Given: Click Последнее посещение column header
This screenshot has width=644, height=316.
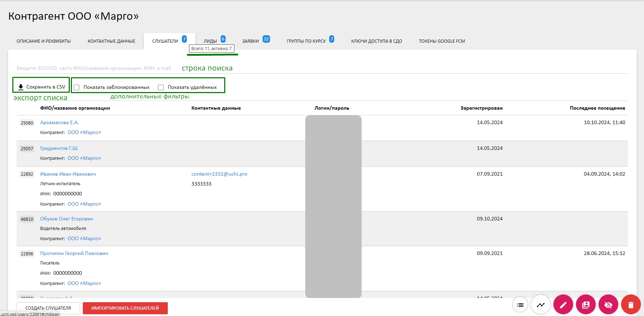Looking at the screenshot, I should tap(597, 108).
